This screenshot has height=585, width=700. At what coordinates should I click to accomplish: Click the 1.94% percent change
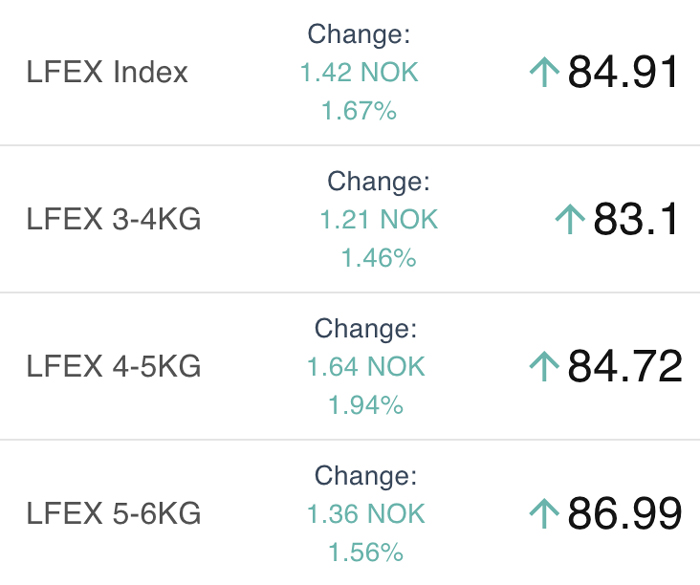(x=366, y=405)
